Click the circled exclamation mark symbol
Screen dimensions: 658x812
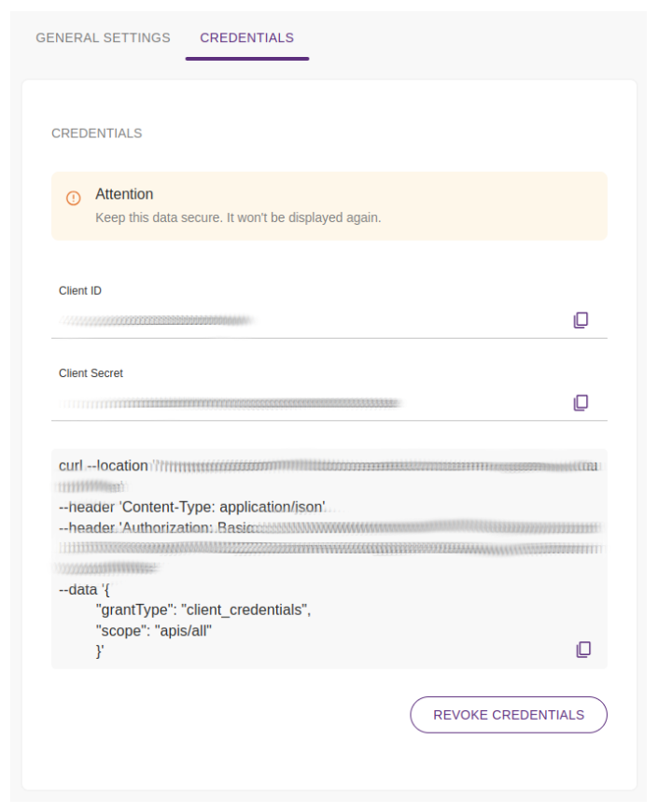point(74,197)
